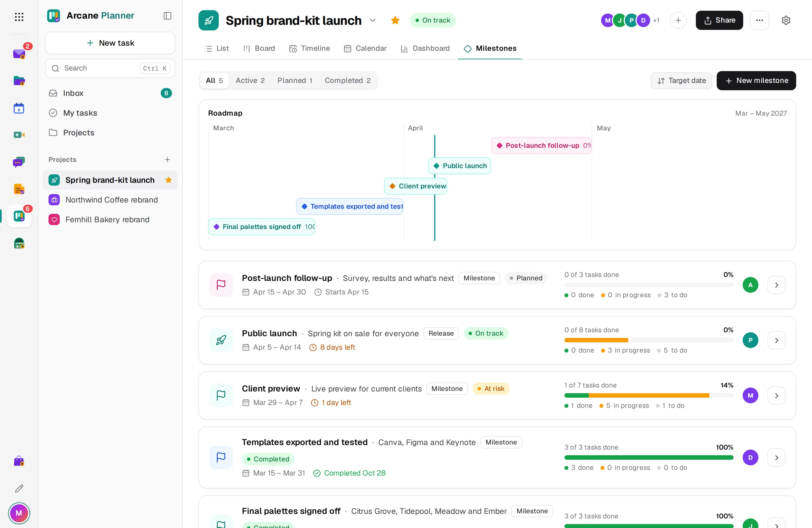Click the New milestone button

[x=756, y=81]
